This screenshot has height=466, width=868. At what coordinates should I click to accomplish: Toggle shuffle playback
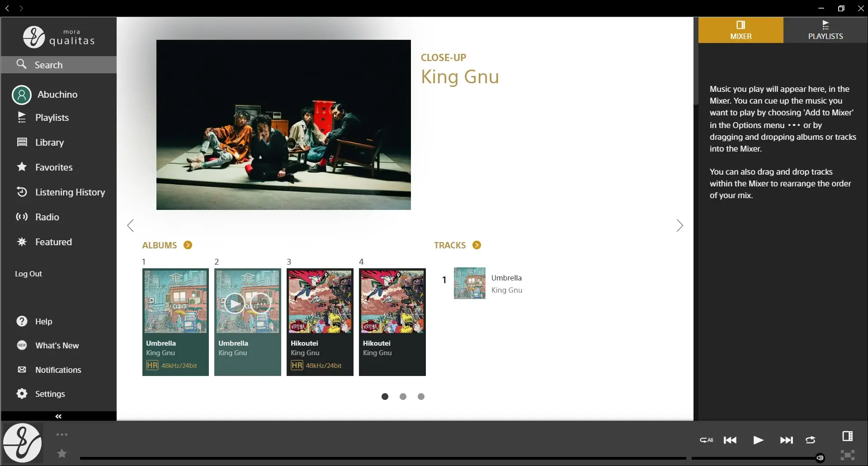coord(811,440)
